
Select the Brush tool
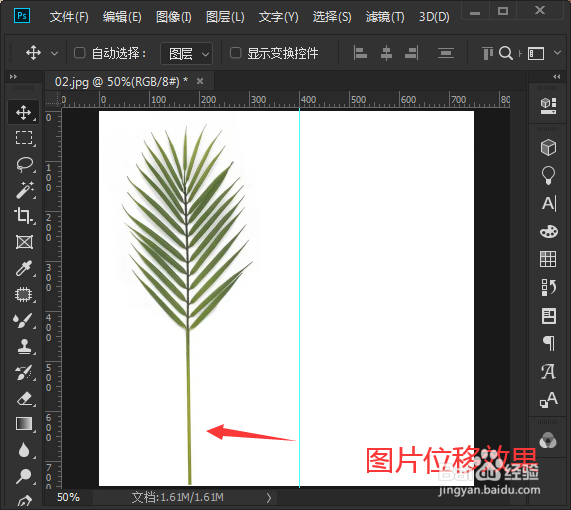tap(24, 320)
